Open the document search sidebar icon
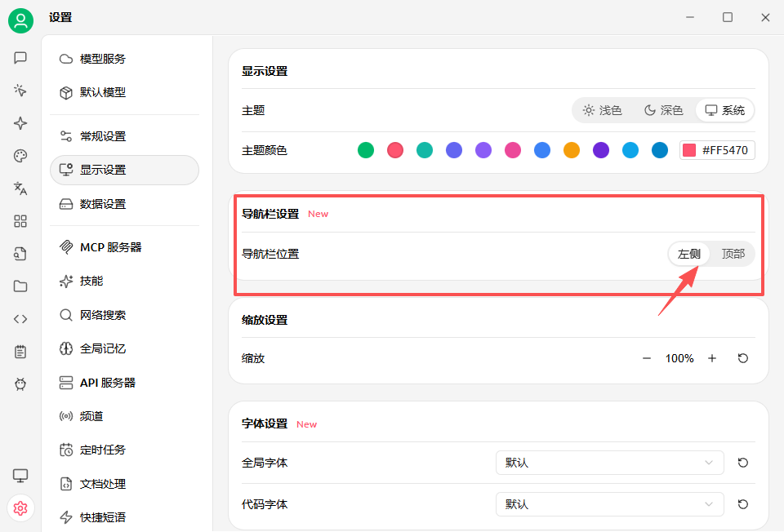 point(20,254)
